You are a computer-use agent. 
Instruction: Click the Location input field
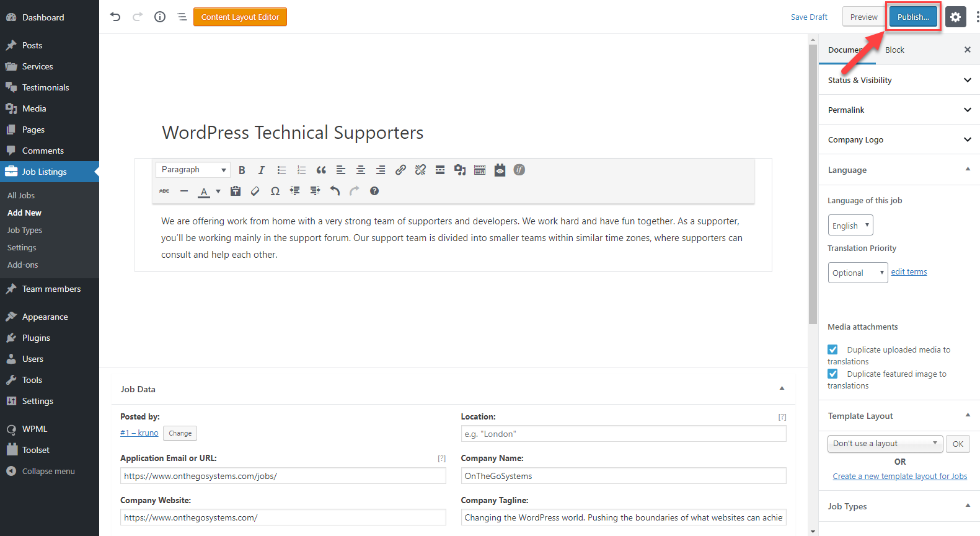[624, 434]
